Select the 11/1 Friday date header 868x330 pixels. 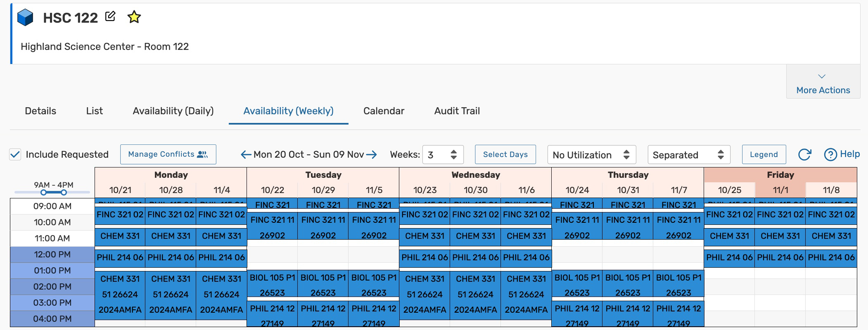pos(780,190)
